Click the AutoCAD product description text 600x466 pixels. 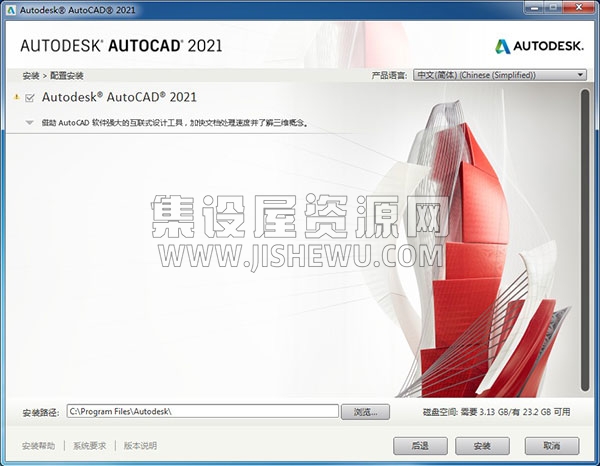[174, 123]
